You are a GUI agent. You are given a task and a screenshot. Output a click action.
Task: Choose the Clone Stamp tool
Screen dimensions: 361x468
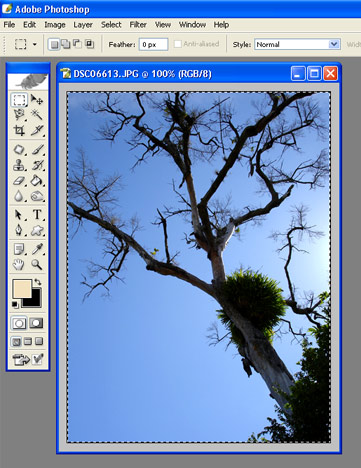click(x=19, y=165)
